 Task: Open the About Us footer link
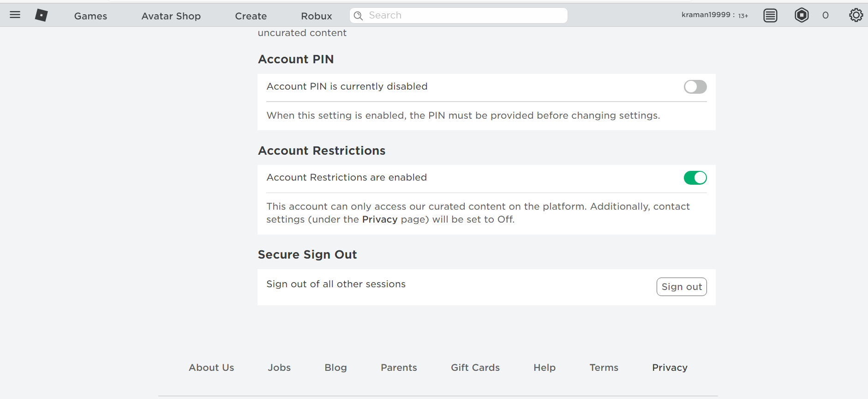coord(211,368)
